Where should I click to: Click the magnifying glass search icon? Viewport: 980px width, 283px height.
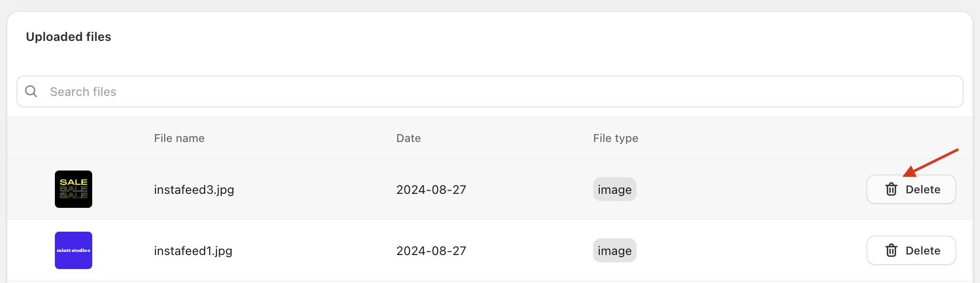(31, 91)
